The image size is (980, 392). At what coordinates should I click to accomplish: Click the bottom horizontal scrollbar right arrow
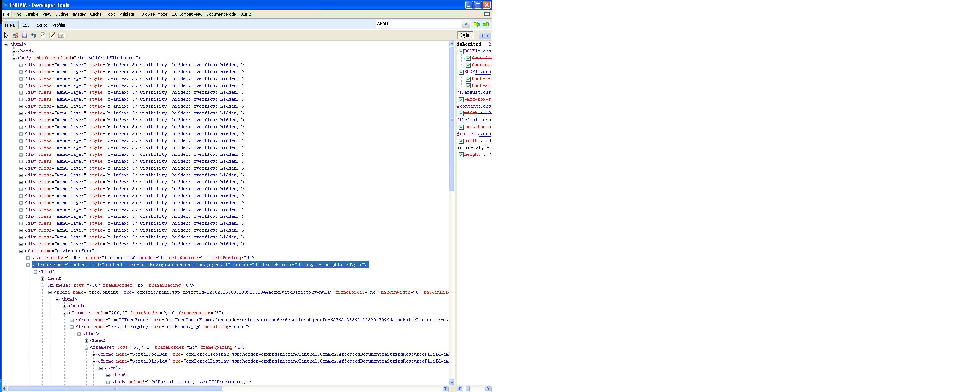445,389
